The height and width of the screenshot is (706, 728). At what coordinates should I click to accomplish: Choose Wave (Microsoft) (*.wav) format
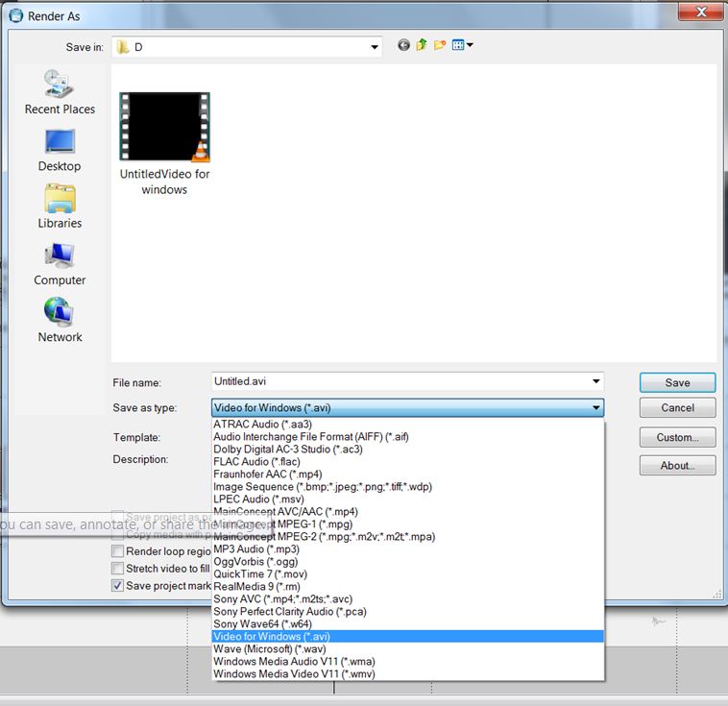pyautogui.click(x=408, y=649)
